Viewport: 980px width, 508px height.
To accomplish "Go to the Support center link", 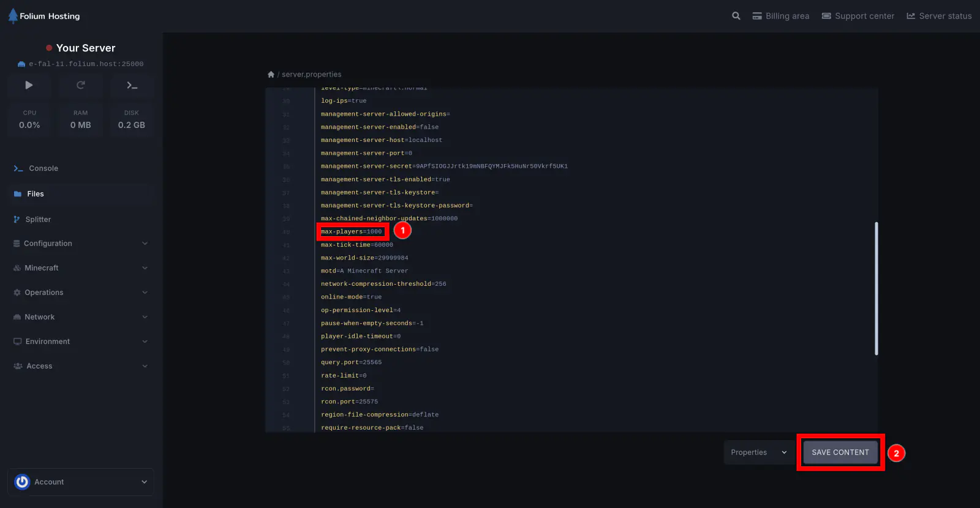I will (x=858, y=16).
